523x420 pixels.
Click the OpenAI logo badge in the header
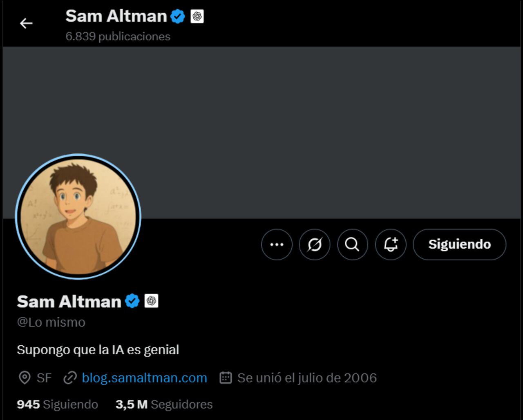tap(197, 17)
